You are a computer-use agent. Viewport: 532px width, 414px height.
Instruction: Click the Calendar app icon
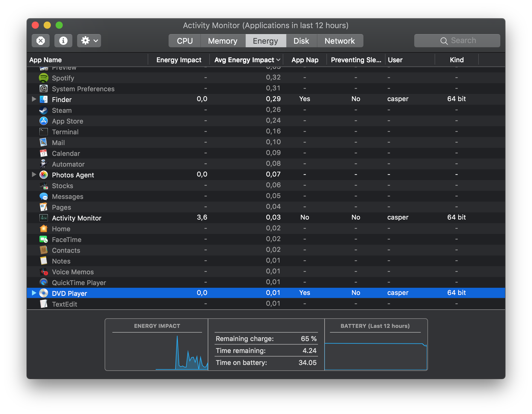click(x=44, y=153)
